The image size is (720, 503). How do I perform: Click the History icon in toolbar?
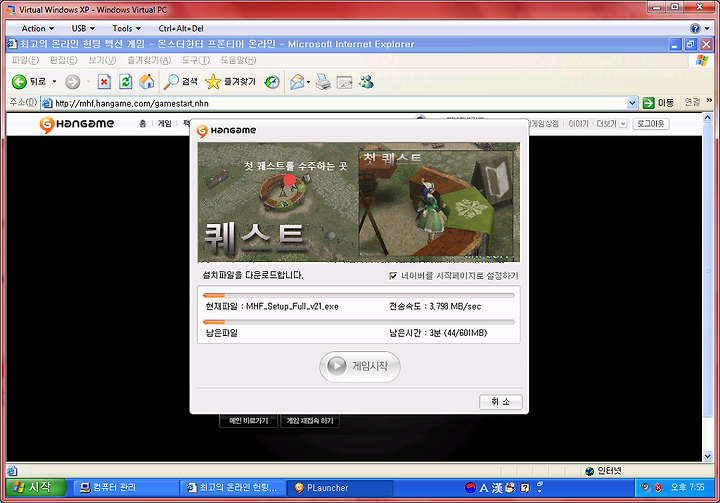[272, 82]
